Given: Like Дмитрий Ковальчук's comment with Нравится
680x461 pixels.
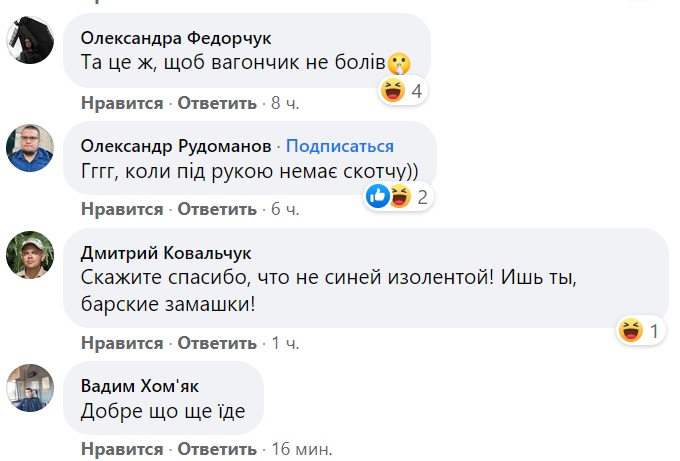Looking at the screenshot, I should pyautogui.click(x=122, y=343).
